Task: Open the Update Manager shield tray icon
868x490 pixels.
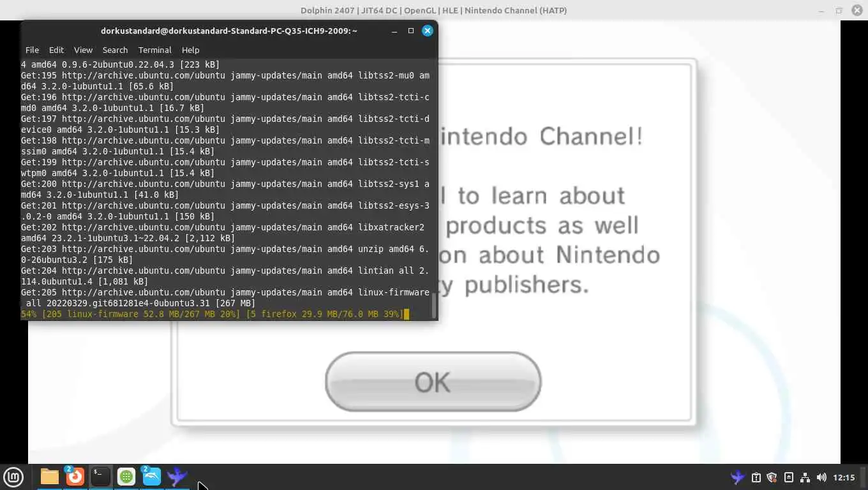Action: coord(772,477)
